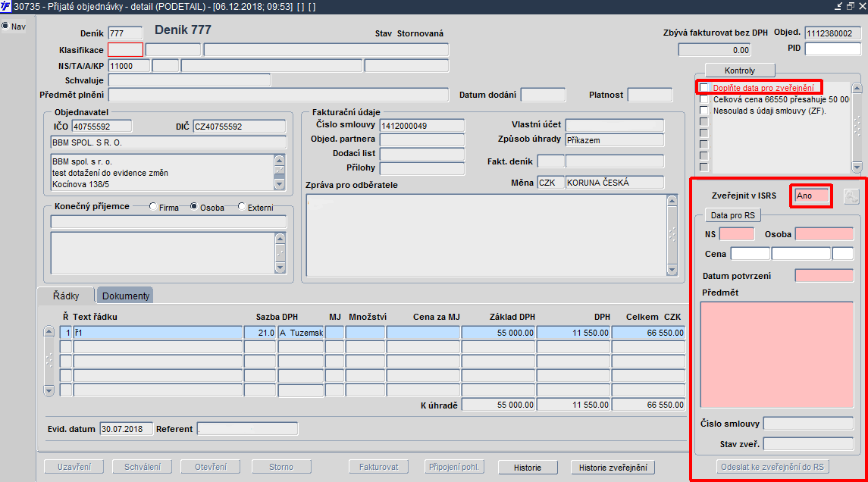
Task: Switch to the Řádky tab
Action: tap(66, 296)
